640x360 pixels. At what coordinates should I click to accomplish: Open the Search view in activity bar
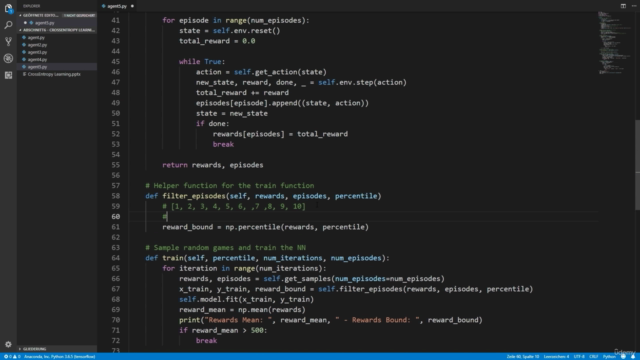click(8, 25)
